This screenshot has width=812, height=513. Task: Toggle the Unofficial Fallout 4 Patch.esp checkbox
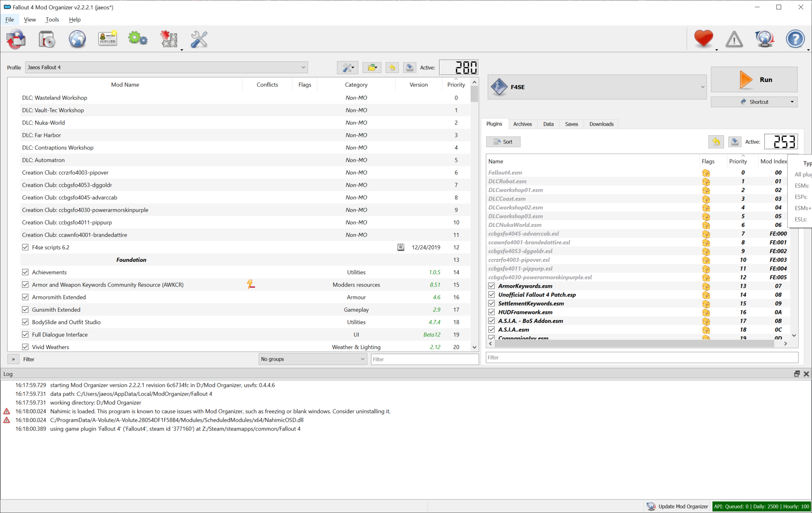(x=491, y=295)
